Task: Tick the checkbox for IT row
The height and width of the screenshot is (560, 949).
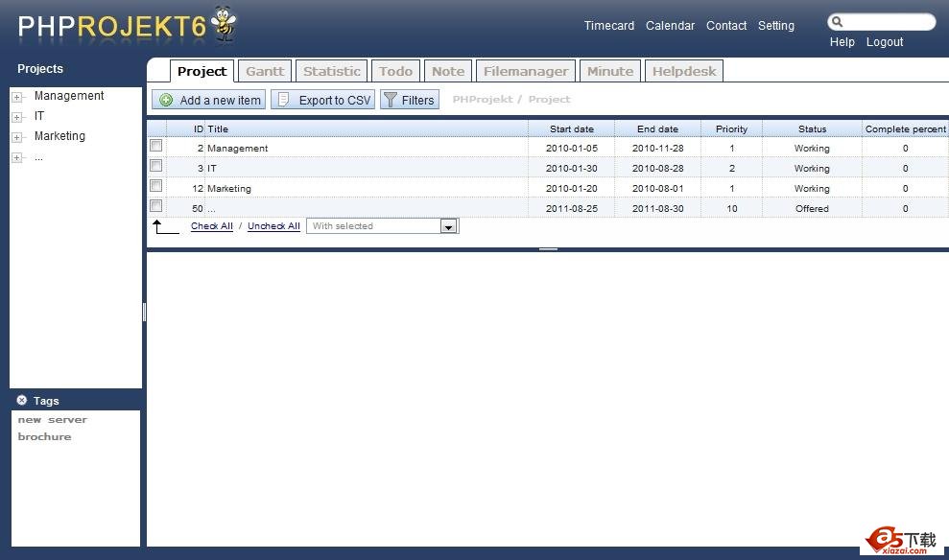Action: (156, 165)
